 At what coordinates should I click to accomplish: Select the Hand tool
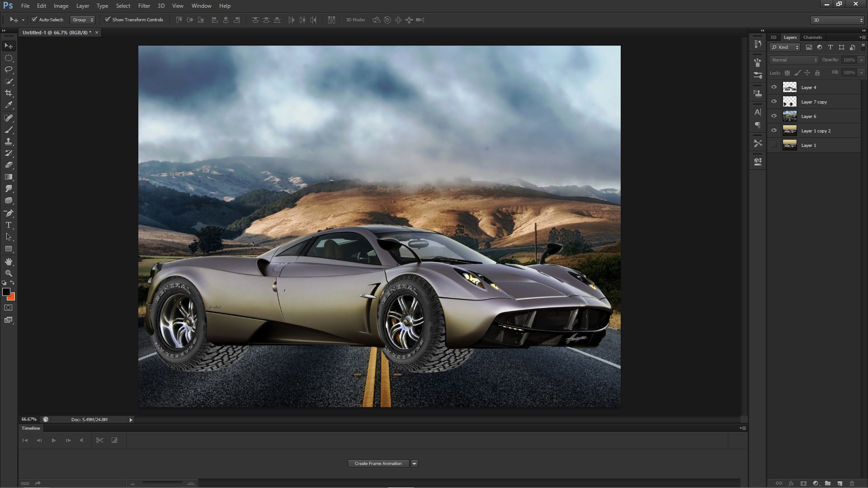tap(9, 262)
